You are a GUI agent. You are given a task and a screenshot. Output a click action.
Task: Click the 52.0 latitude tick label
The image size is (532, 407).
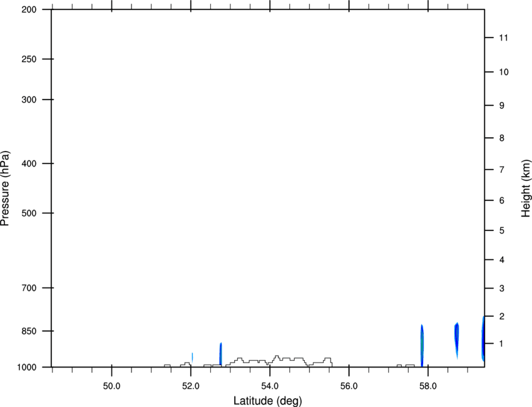tap(191, 386)
